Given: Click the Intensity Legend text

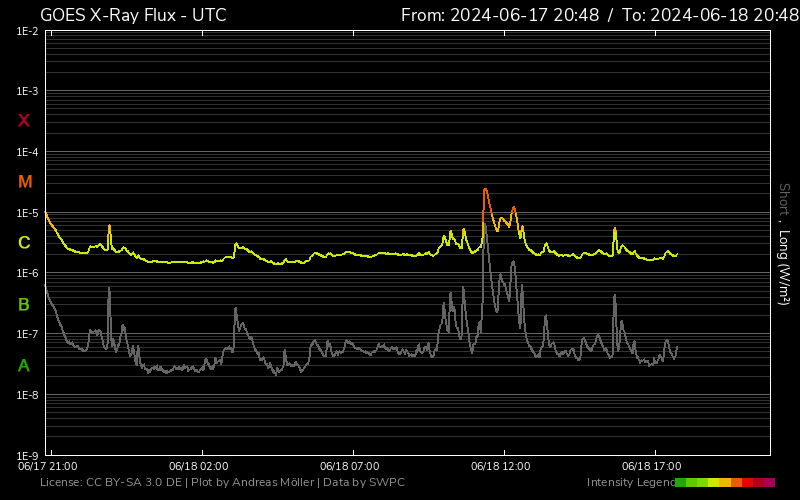Looking at the screenshot, I should click(629, 483).
